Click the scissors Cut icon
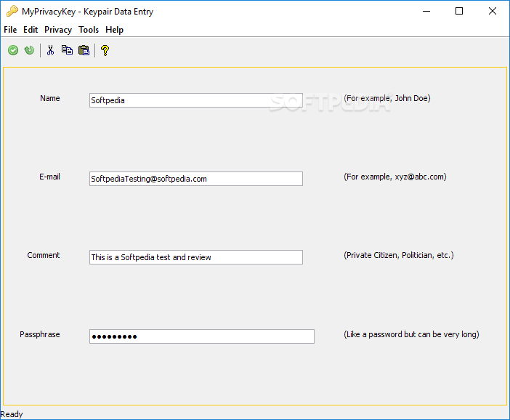510x420 pixels. [x=50, y=50]
